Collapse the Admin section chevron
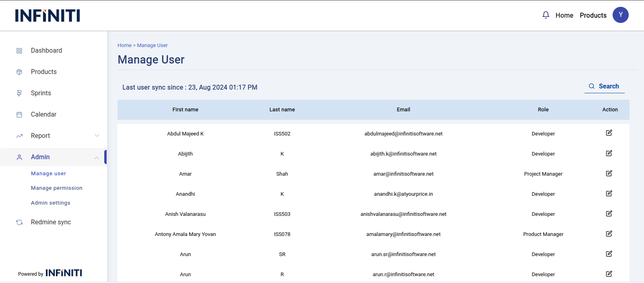The width and height of the screenshot is (644, 283). pyautogui.click(x=97, y=158)
